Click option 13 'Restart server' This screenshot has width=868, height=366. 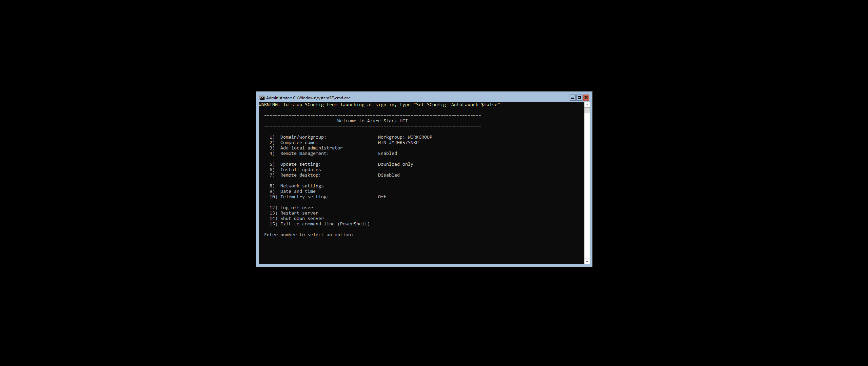click(x=299, y=213)
